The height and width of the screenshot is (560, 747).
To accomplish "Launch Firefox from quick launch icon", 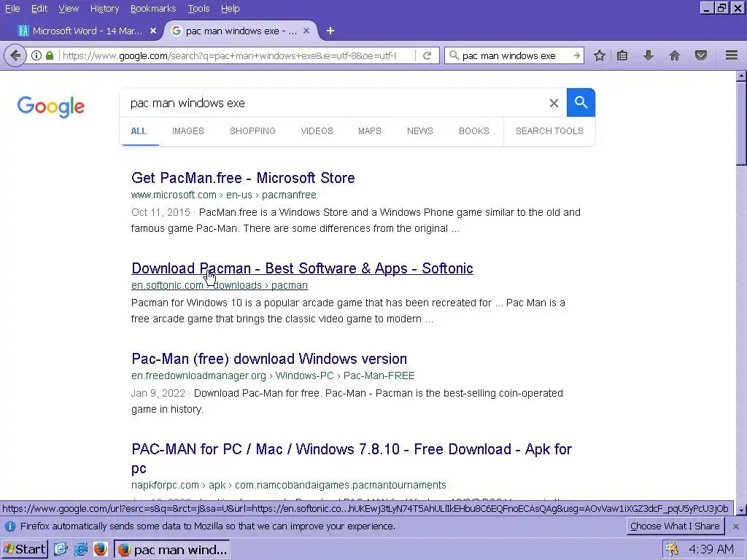I will pos(100,549).
